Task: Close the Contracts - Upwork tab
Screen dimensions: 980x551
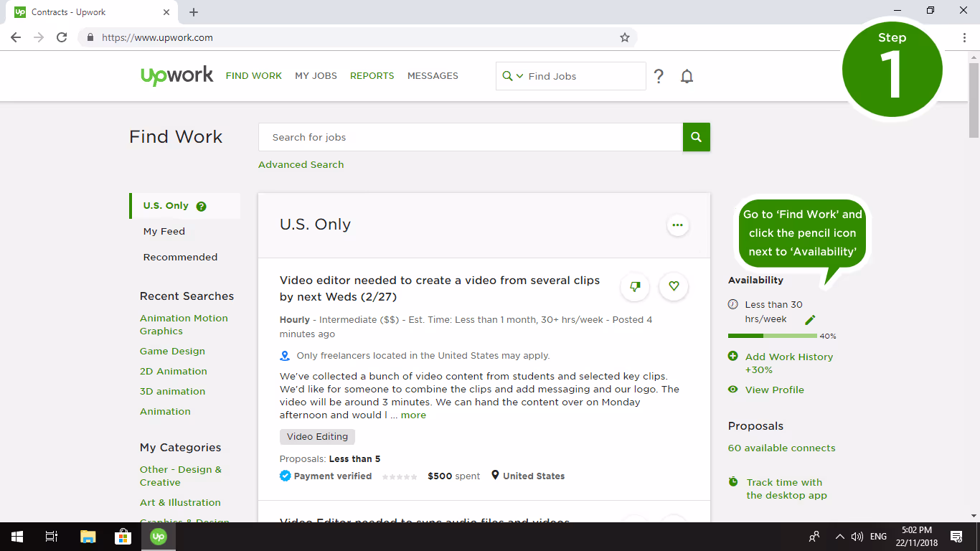Action: click(166, 12)
